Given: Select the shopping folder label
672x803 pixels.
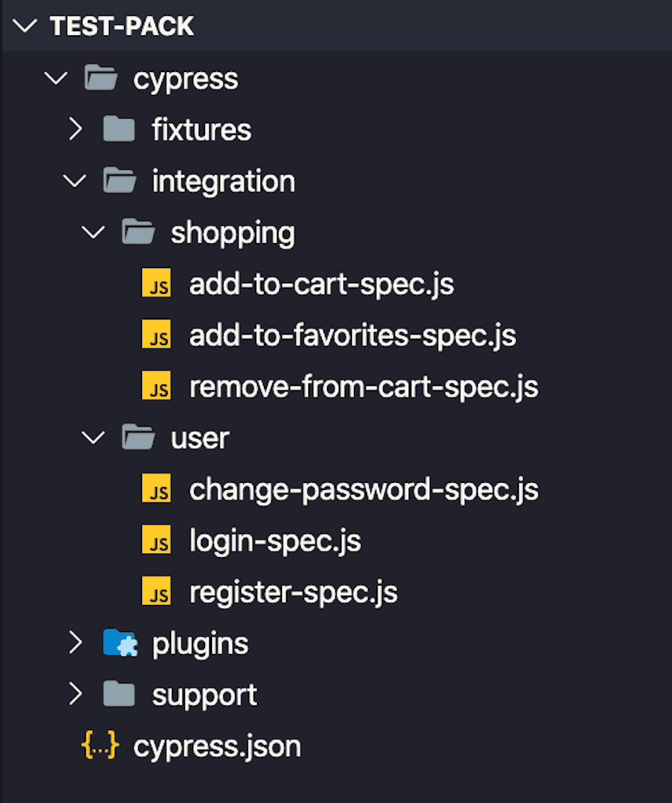Looking at the screenshot, I should 233,233.
